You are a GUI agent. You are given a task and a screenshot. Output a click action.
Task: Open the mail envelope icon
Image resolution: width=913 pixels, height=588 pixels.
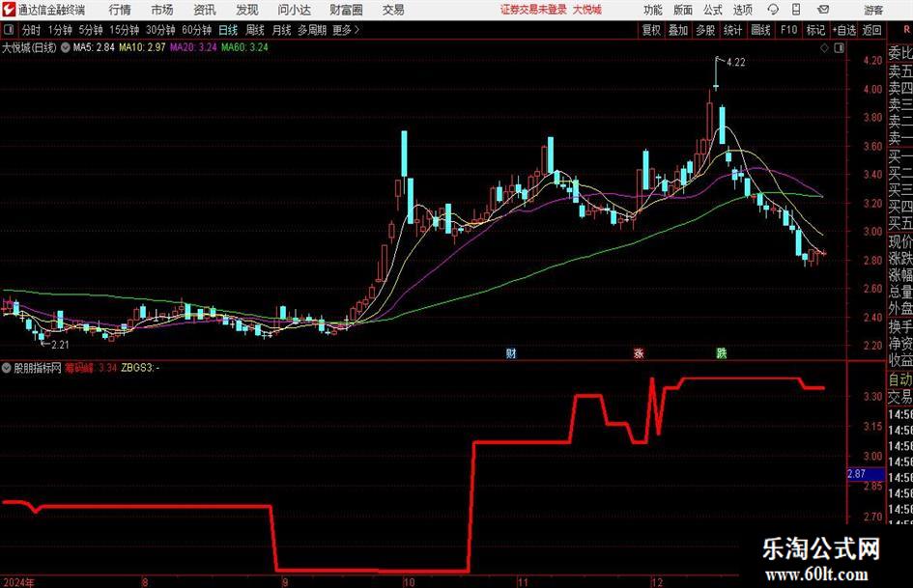(x=823, y=10)
